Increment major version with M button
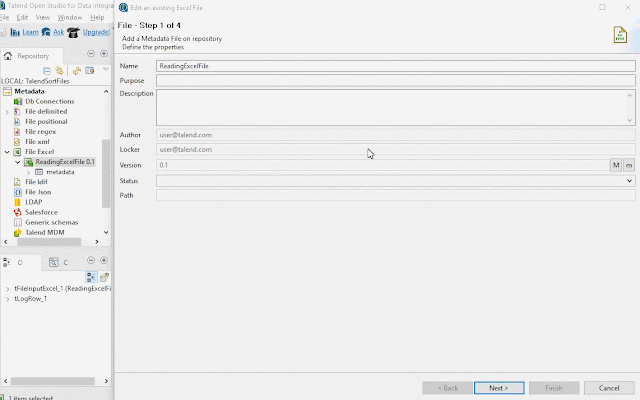 click(616, 165)
